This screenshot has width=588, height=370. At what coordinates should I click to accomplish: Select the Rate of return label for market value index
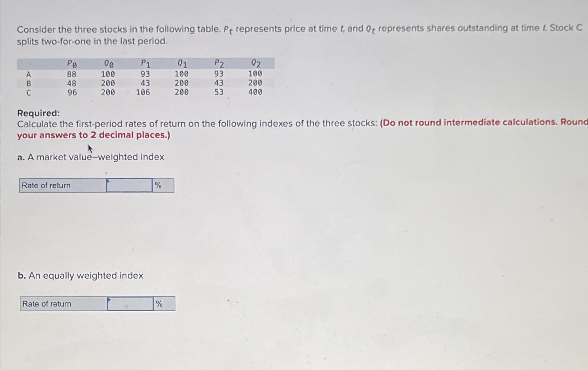click(46, 185)
